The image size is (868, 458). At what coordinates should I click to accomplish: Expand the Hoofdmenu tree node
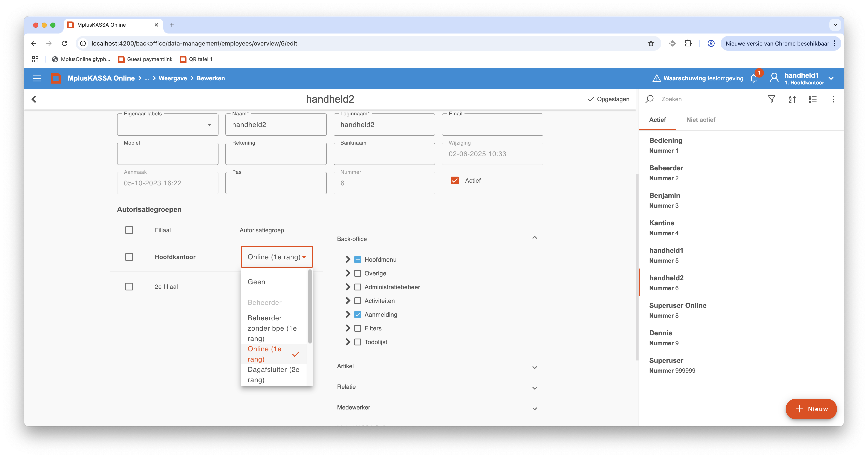pyautogui.click(x=348, y=260)
